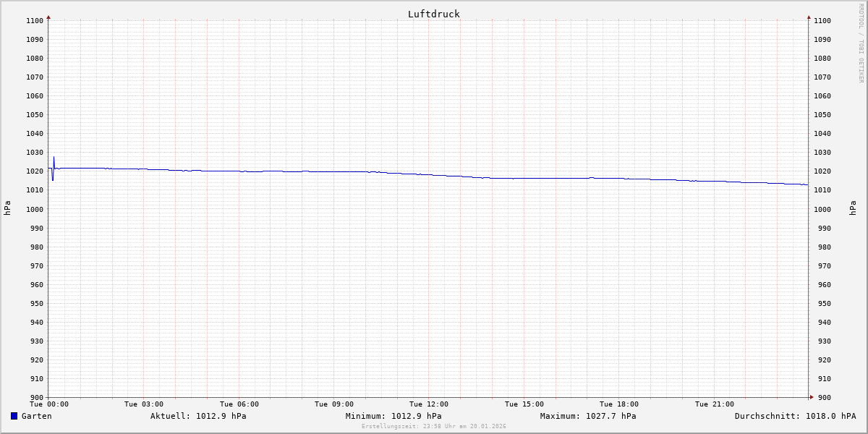The width and height of the screenshot is (868, 434).
Task: Click the red arrow atop the left axis
Action: pyautogui.click(x=48, y=17)
